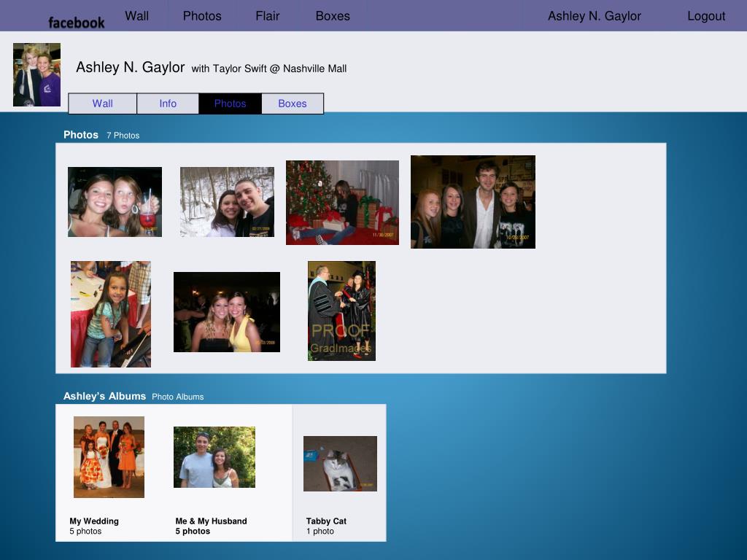Click the Ashley's Albums heading
This screenshot has width=747, height=560.
105,396
